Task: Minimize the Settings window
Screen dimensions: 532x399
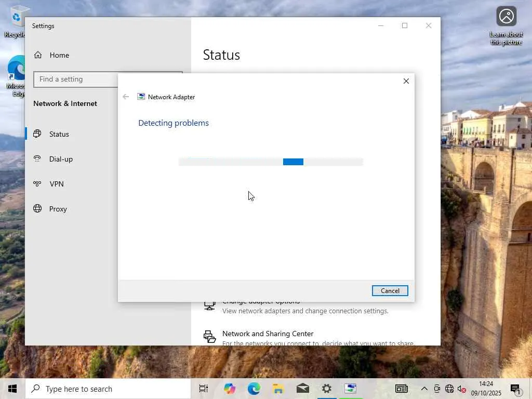Action: 381,26
